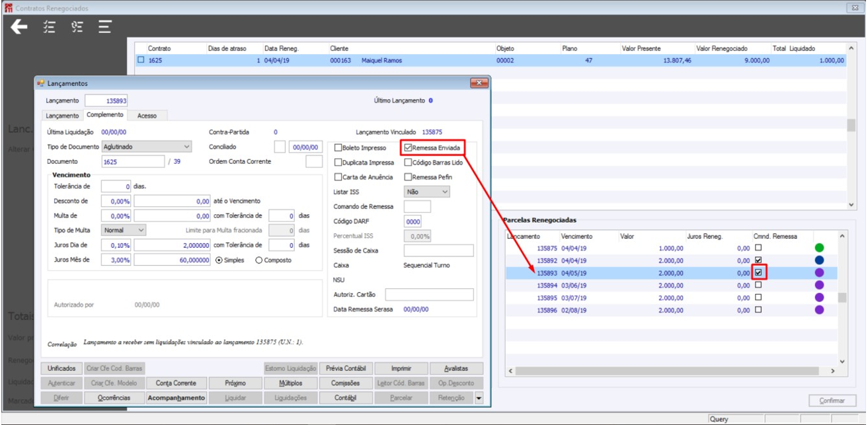868x425 pixels.
Task: Click the Unificados button
Action: (61, 368)
